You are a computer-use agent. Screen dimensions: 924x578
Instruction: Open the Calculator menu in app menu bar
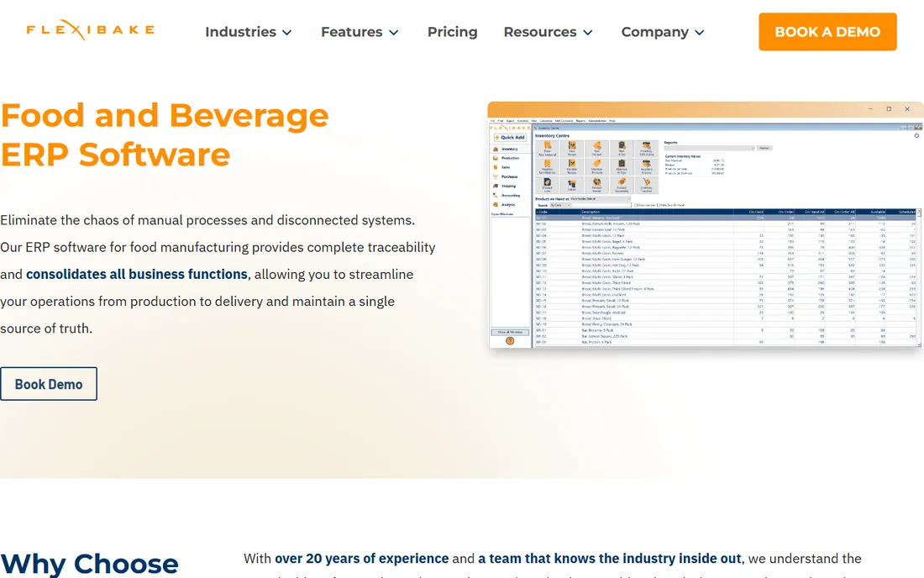tap(546, 121)
